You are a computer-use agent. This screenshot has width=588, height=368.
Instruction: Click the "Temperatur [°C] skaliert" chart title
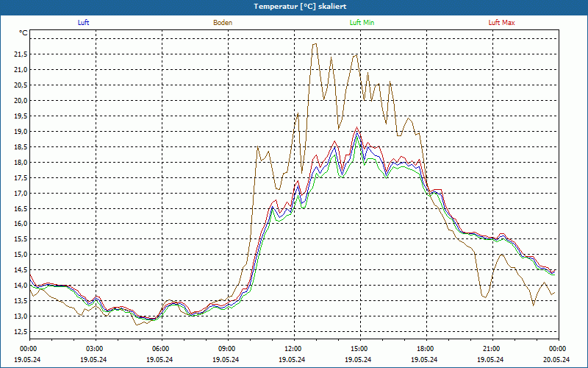(x=294, y=6)
